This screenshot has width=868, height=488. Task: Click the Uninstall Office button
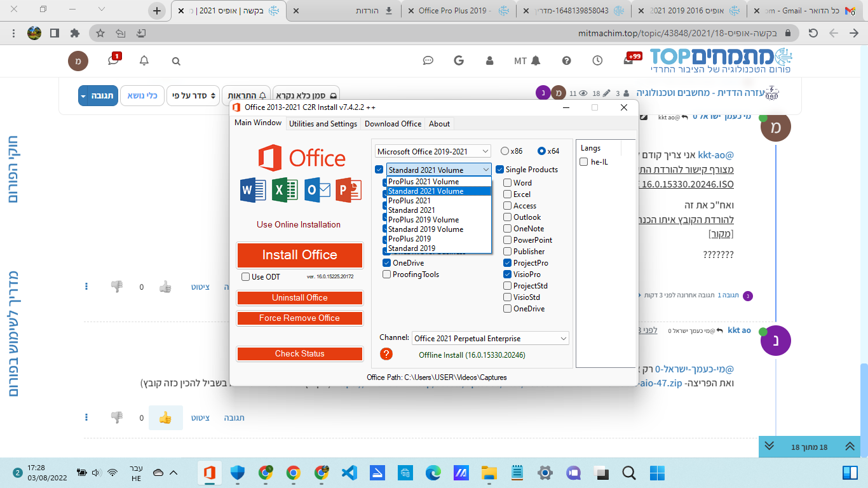[x=299, y=298]
